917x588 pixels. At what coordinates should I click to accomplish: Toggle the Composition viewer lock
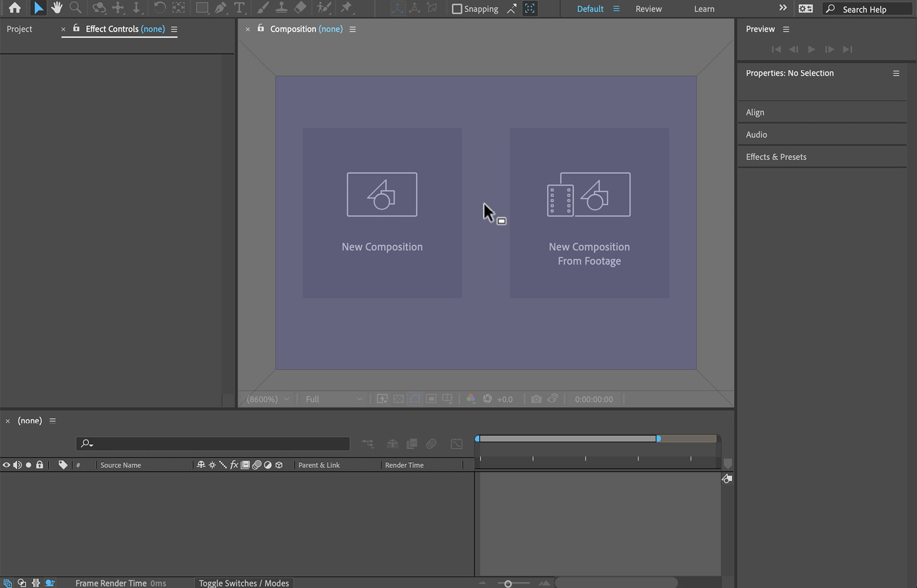(x=261, y=28)
